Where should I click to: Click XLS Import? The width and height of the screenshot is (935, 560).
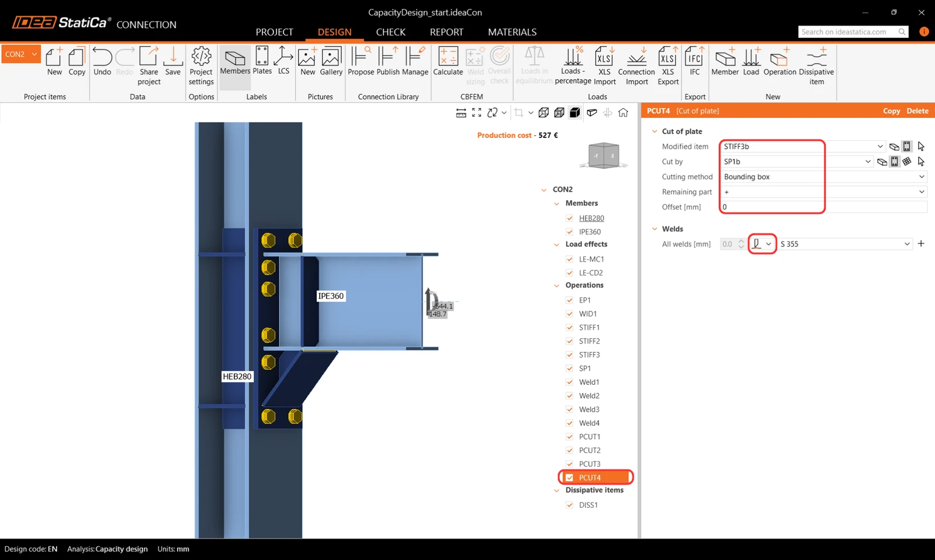(605, 66)
